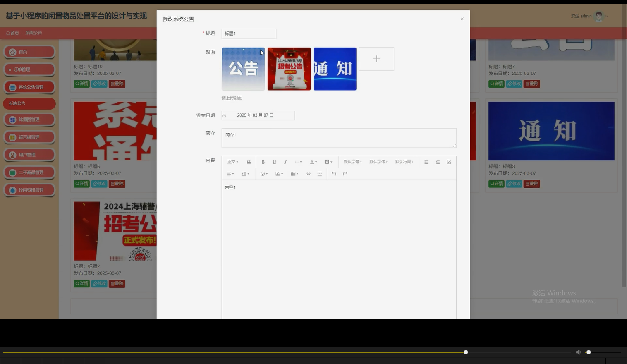Open the code view in the editor
Screen dimensions: 627x364
pyautogui.click(x=309, y=173)
